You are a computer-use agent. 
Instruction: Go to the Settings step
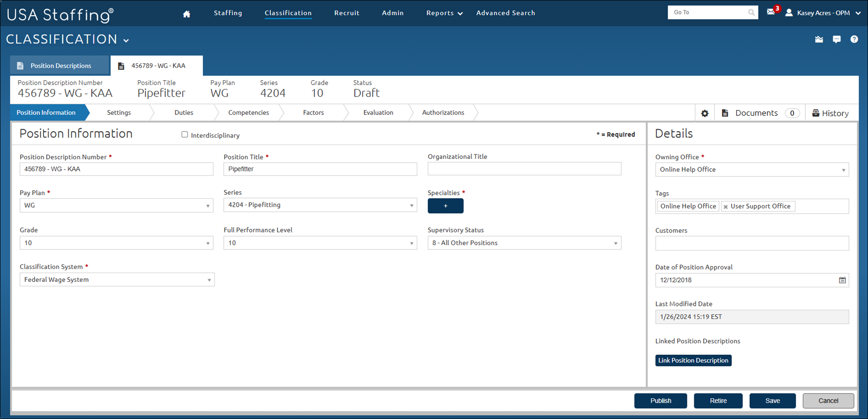click(119, 112)
